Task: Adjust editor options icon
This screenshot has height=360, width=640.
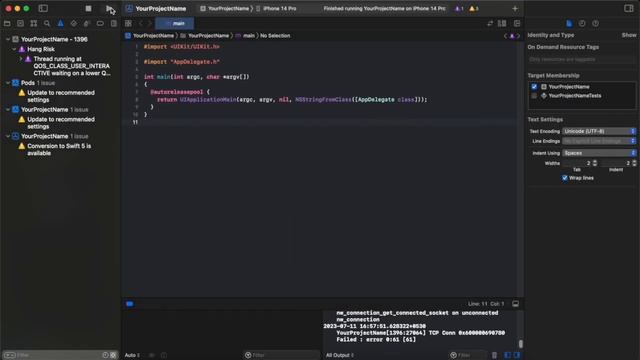Action: tap(502, 24)
